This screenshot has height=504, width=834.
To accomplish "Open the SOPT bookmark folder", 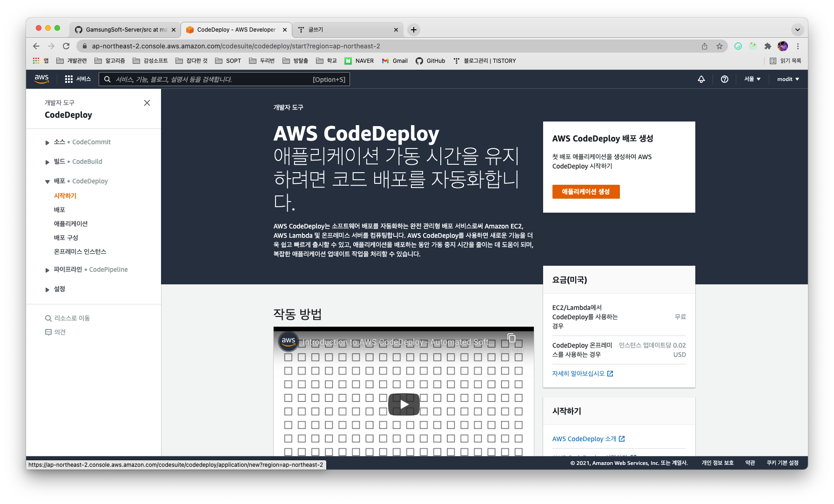I will [228, 61].
